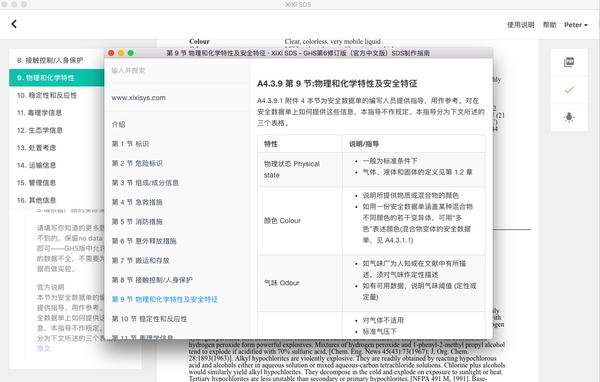Viewport: 600px width, 382px height.
Task: Open 第 2 节 危险标识 in guide contents
Action: point(137,163)
